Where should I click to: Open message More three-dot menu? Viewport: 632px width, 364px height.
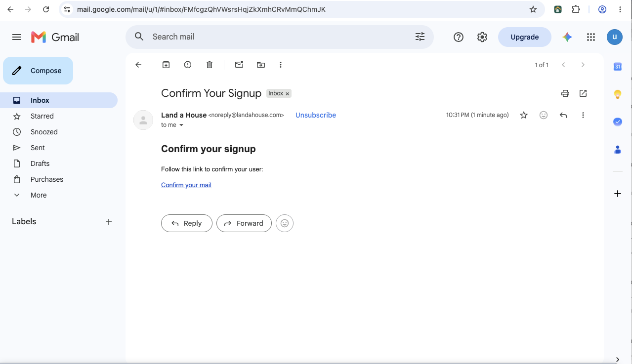[x=583, y=115]
